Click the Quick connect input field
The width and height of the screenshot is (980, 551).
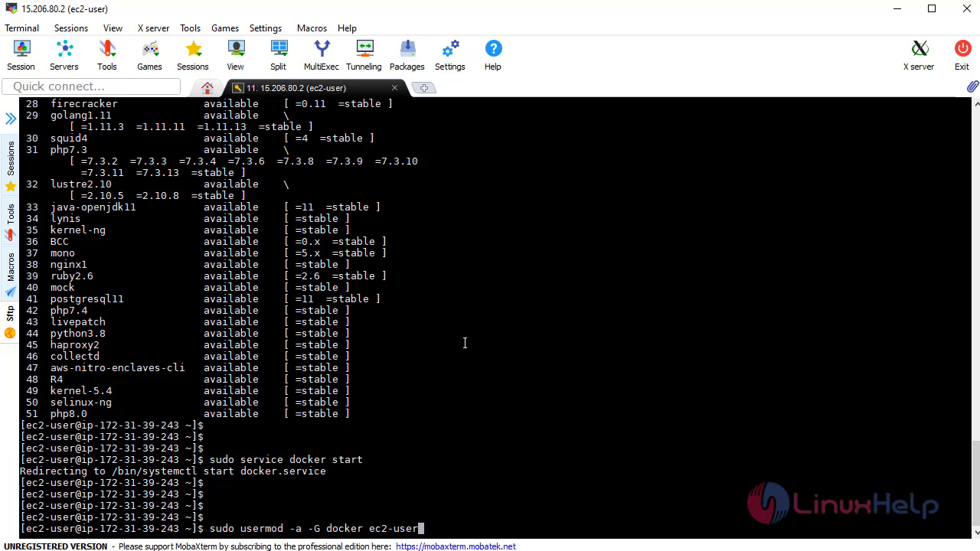pos(92,86)
